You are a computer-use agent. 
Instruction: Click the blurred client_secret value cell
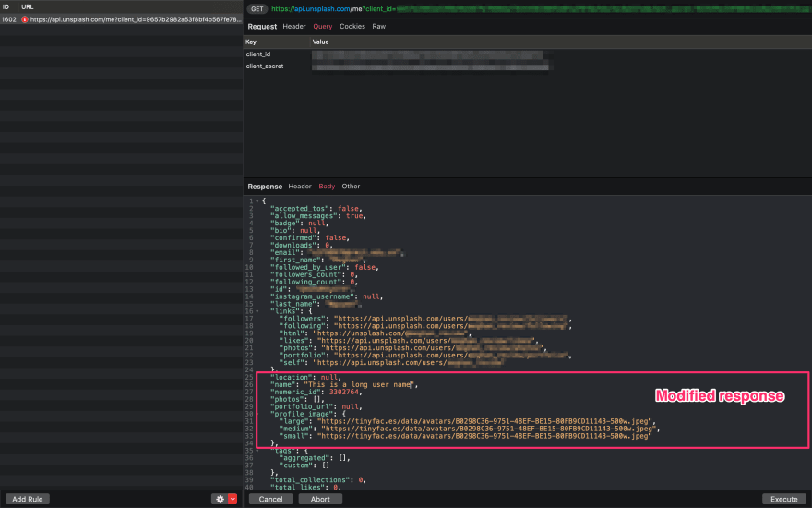pyautogui.click(x=430, y=67)
